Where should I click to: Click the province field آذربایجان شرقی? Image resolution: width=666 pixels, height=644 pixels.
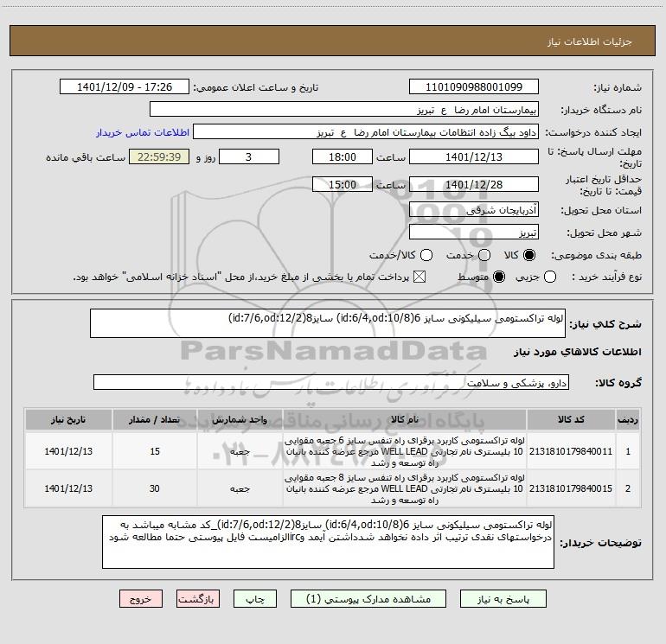tap(474, 209)
